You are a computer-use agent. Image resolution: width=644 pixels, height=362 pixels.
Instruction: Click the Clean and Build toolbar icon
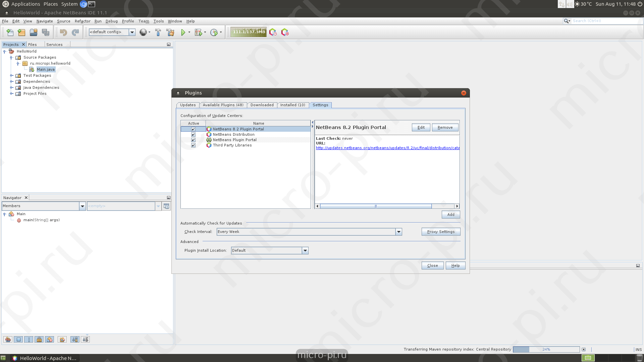pyautogui.click(x=171, y=32)
